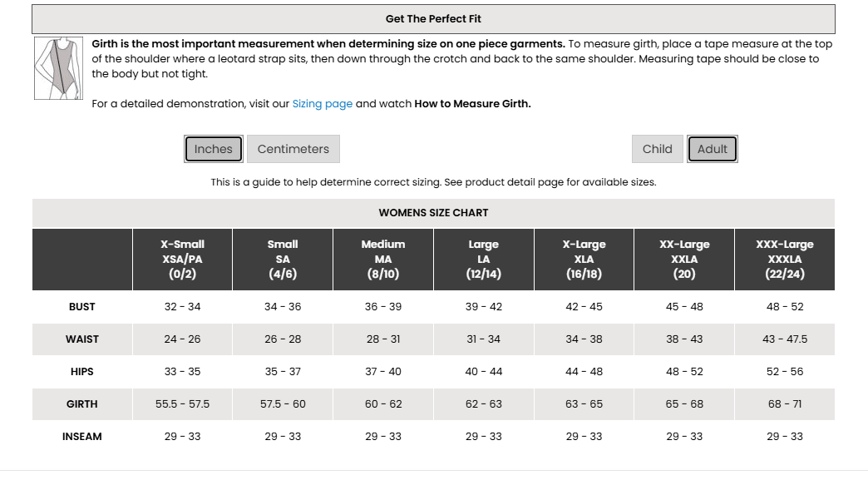Click the BUST row label
This screenshot has height=485, width=868.
[82, 307]
